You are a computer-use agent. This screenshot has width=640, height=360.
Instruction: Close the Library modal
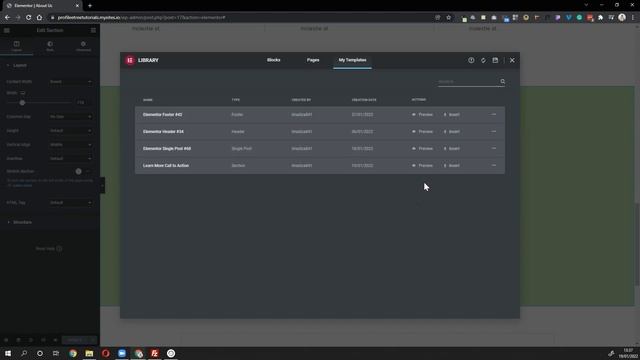coord(512,60)
